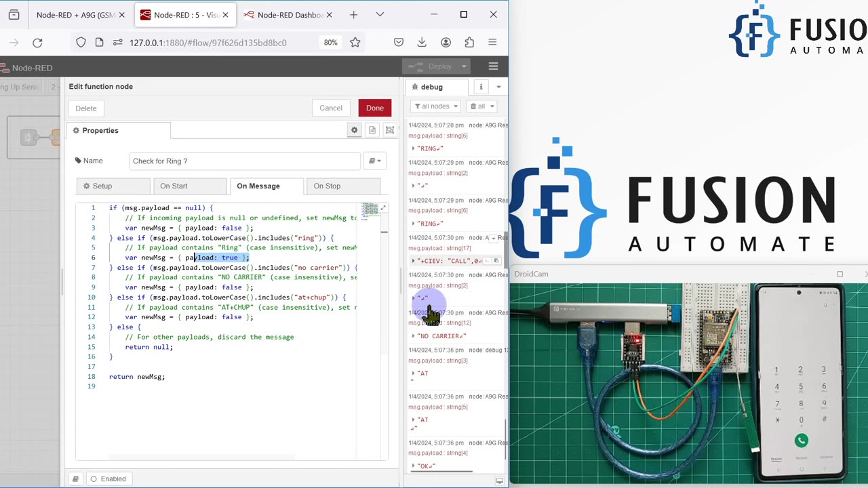Click the Firefox recent browsing tabs icon

(x=14, y=15)
